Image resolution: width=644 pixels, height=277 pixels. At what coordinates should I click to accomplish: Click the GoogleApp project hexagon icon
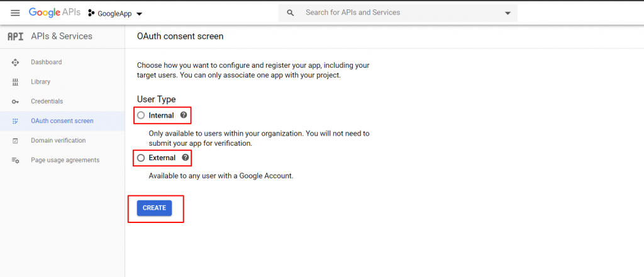point(91,14)
